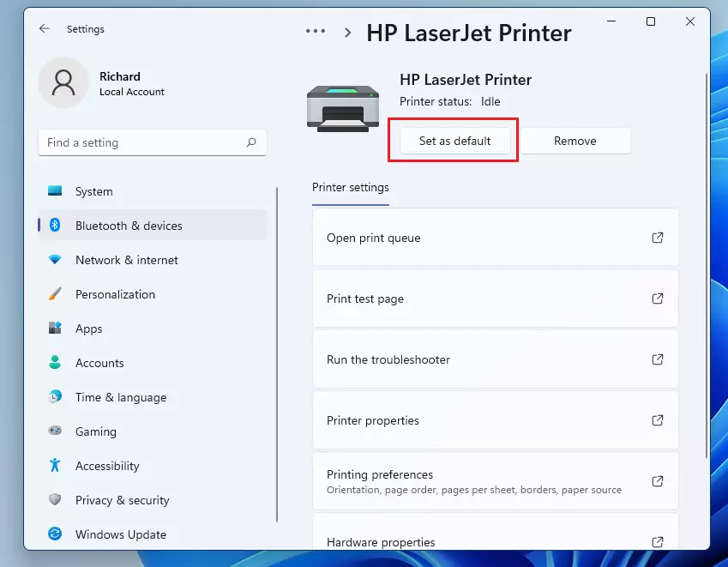The image size is (728, 567).
Task: Open Hardware properties
Action: (x=496, y=532)
